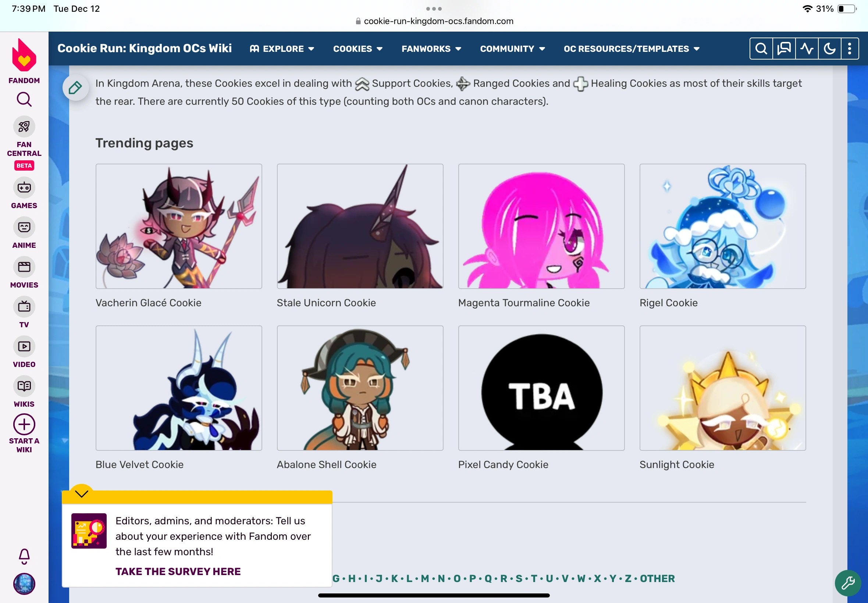Image resolution: width=868 pixels, height=603 pixels.
Task: Toggle dark mode moon icon
Action: (829, 49)
